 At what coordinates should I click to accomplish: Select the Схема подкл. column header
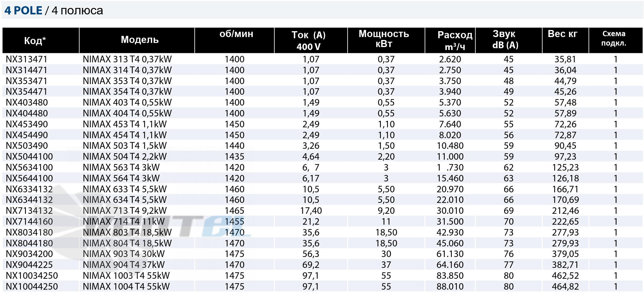614,39
